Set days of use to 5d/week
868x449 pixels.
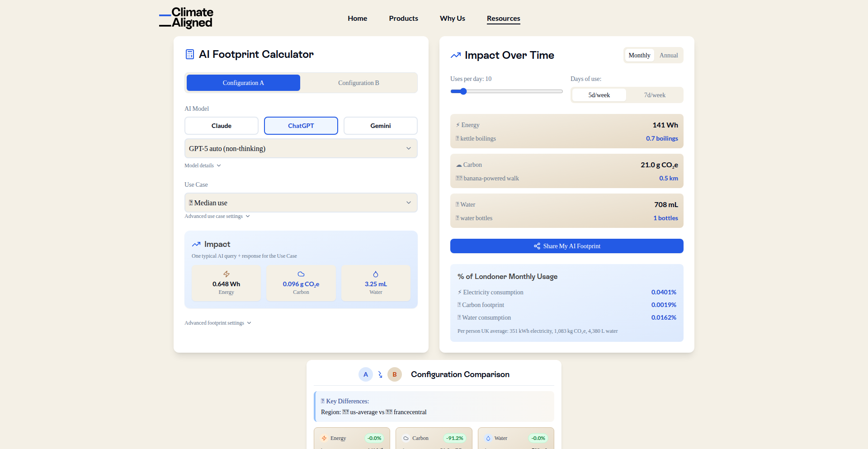click(599, 95)
